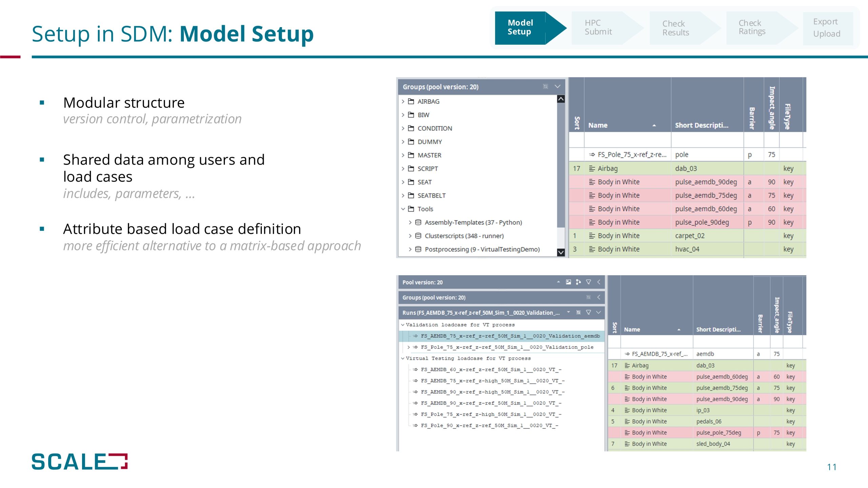Click the Airbag list icon with dab_03 upper table
The height and width of the screenshot is (488, 868).
[592, 168]
